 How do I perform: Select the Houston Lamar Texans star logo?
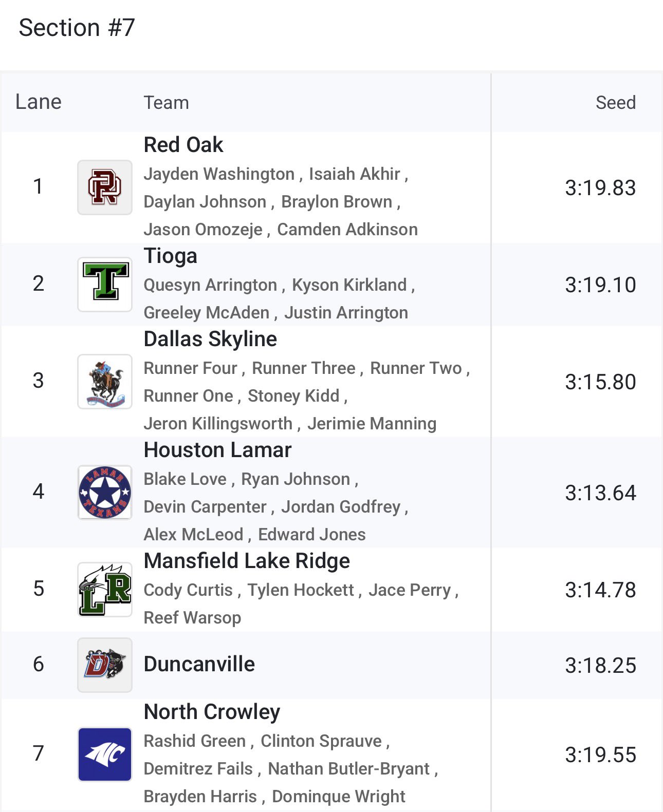pyautogui.click(x=105, y=493)
